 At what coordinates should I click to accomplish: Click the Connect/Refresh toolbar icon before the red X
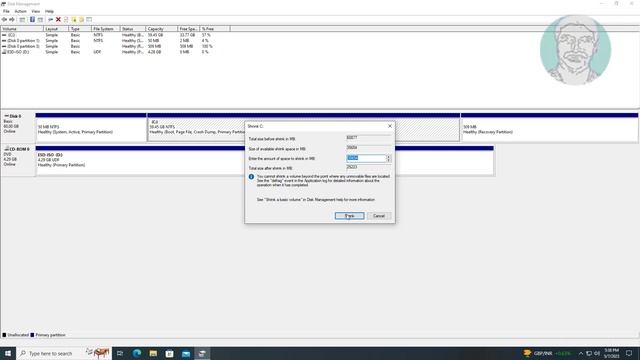click(51, 20)
